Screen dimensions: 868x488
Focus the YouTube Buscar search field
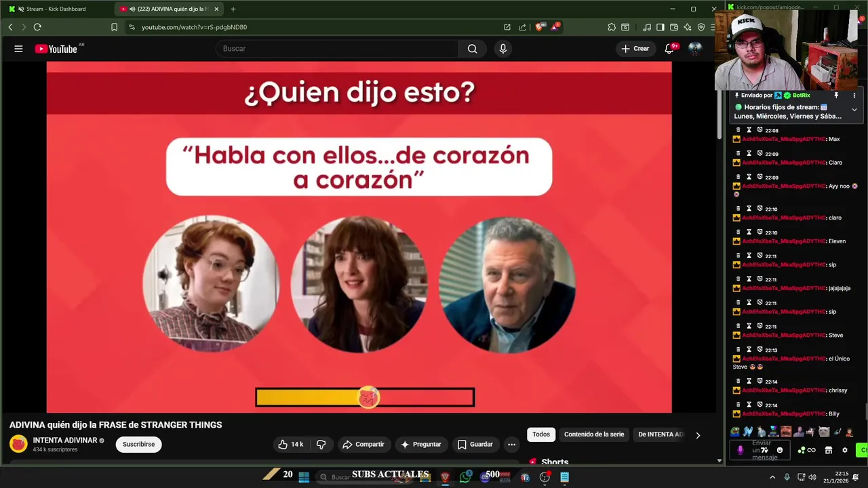(337, 49)
